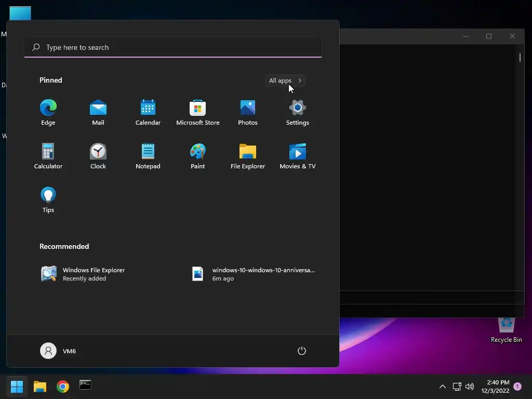Viewport: 532px width, 399px height.
Task: Launch the Clock app
Action: pyautogui.click(x=98, y=156)
